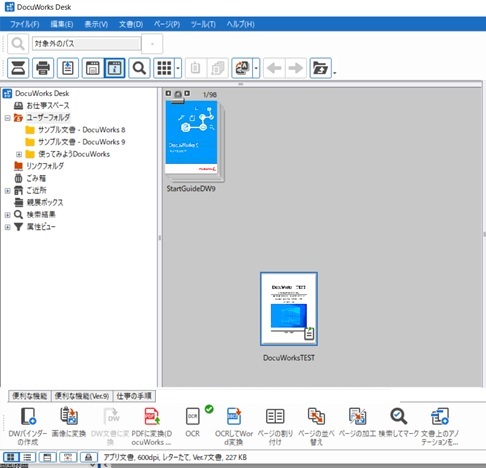Open the dropdown arrow beside rotate icon

pyautogui.click(x=256, y=68)
